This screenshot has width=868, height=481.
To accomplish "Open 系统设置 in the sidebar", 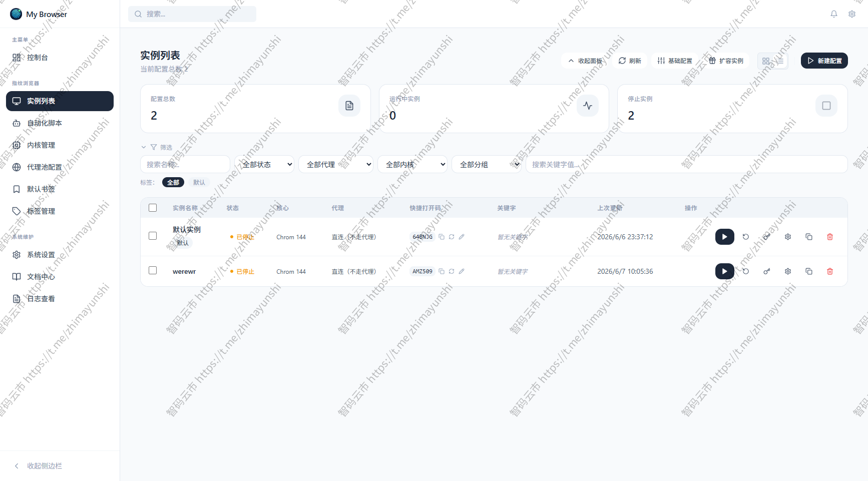I will tap(60, 255).
